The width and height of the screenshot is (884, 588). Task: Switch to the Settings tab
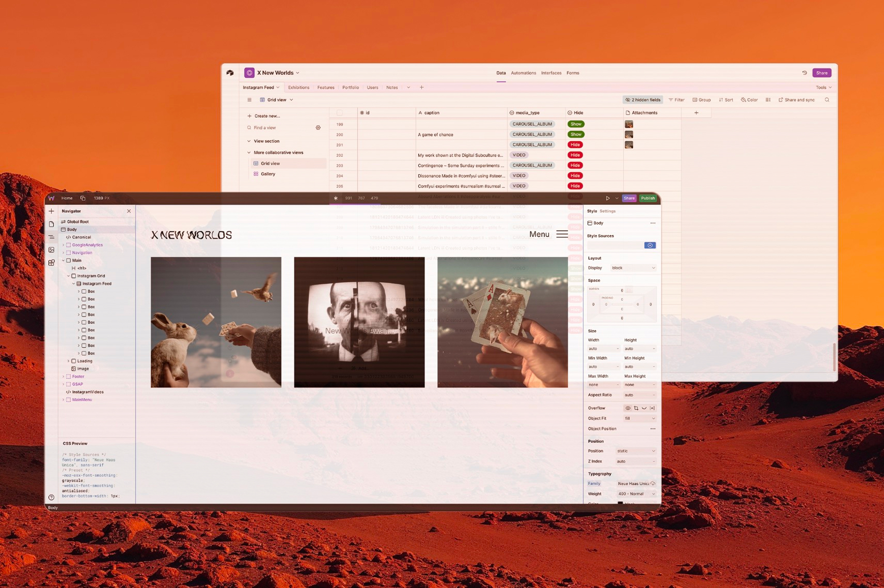point(607,211)
